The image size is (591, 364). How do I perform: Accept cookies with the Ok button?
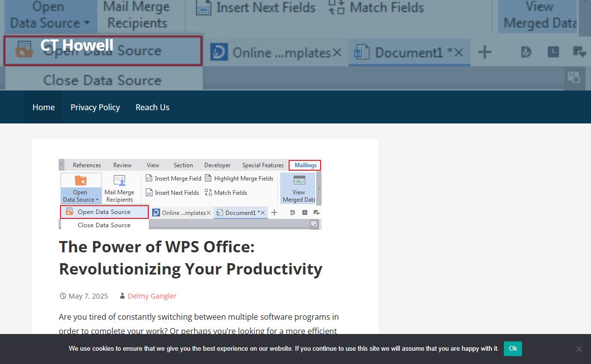pos(513,349)
